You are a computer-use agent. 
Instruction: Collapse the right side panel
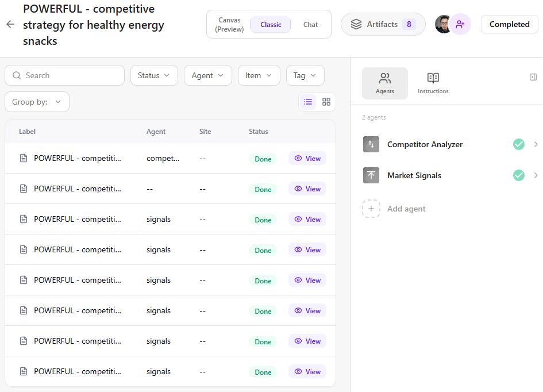[533, 77]
